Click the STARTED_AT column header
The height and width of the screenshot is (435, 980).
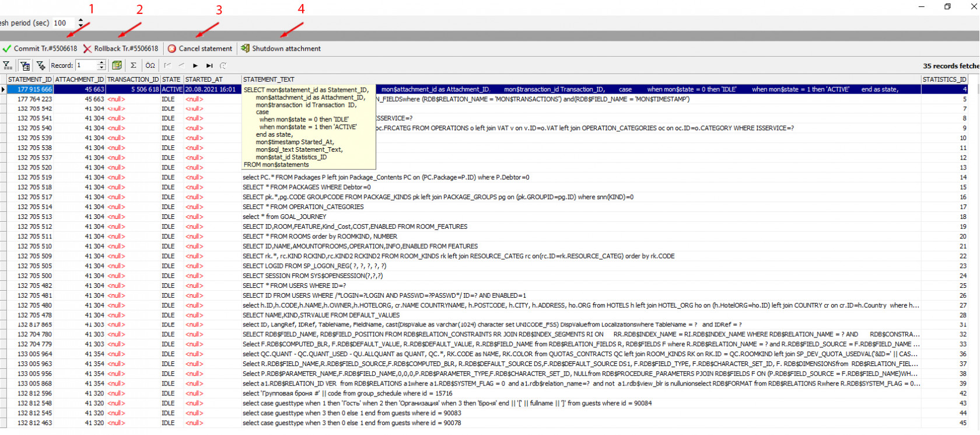coord(212,79)
